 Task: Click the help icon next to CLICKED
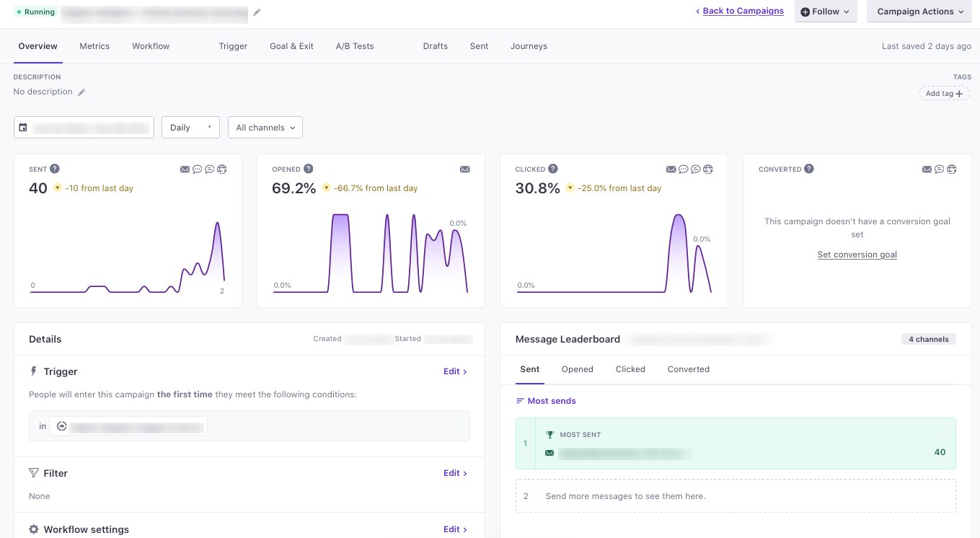coord(553,169)
